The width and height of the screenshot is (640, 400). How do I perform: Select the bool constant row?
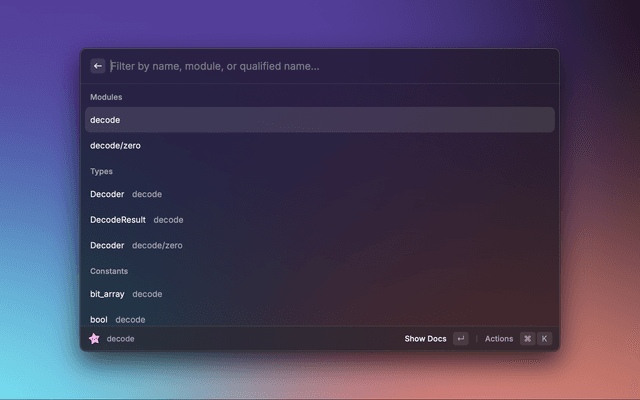click(x=320, y=319)
